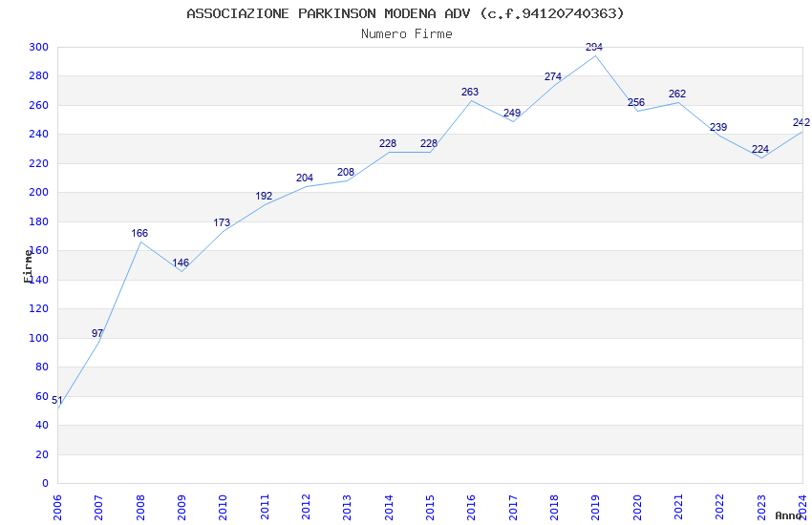Select the data label 97 for 2007
812x525 pixels.
click(97, 334)
